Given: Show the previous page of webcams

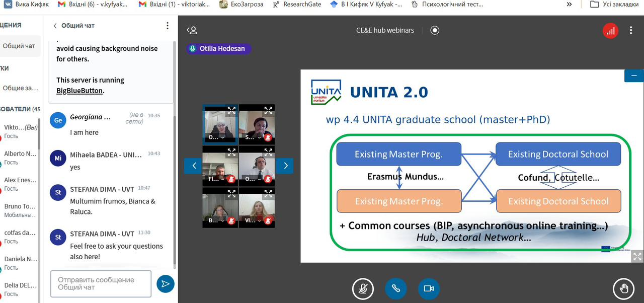Looking at the screenshot, I should pyautogui.click(x=193, y=166).
